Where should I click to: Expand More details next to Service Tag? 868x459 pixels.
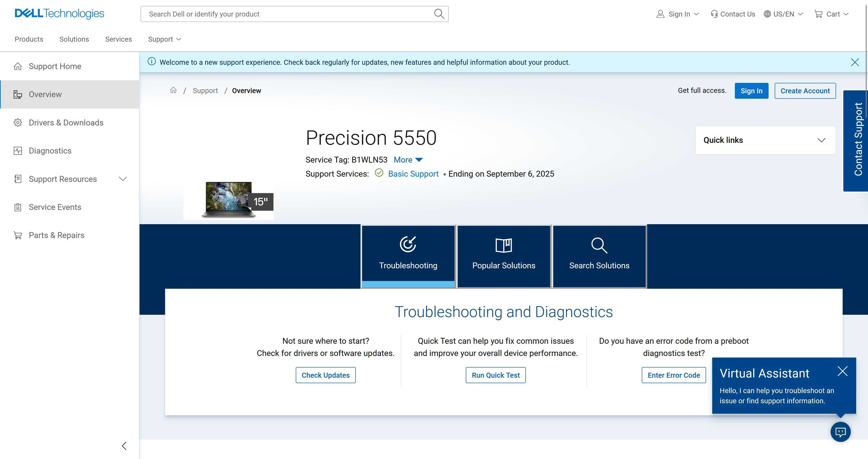(x=408, y=160)
